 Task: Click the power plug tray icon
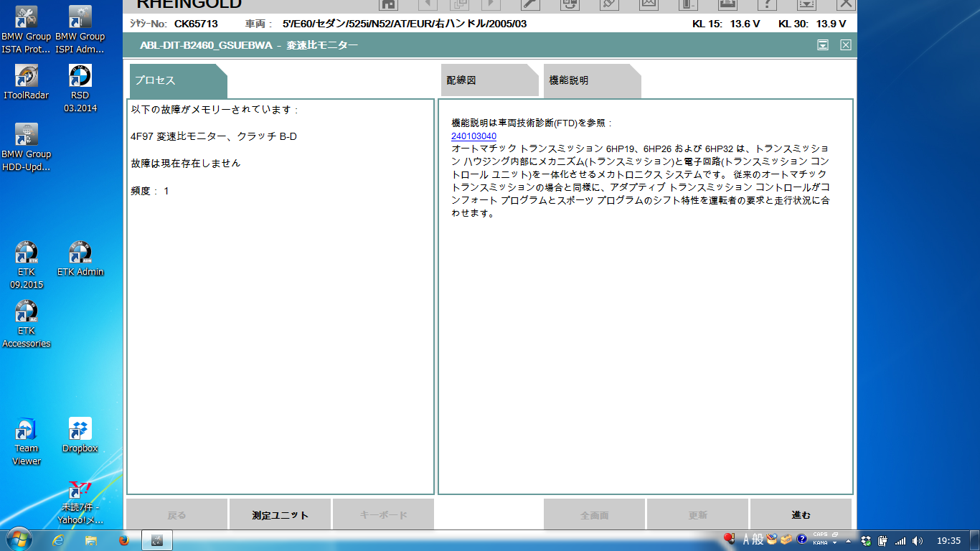coord(883,541)
